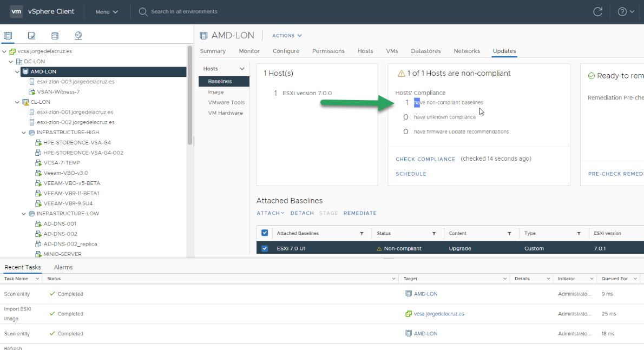Open the Storage inventory view icon
The image size is (644, 350).
[x=55, y=36]
